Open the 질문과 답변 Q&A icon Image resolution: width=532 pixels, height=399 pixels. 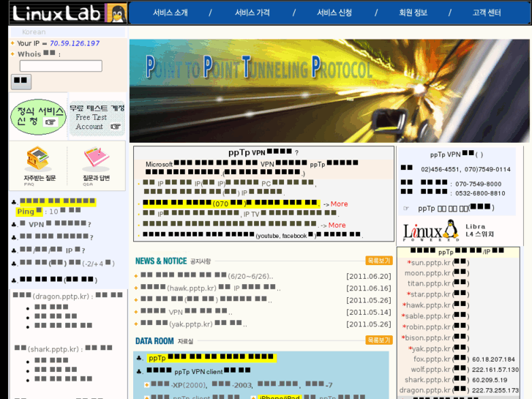coord(97,165)
